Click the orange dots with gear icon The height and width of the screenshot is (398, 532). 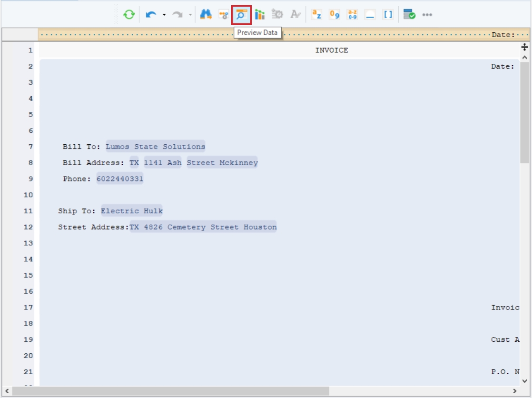(224, 15)
